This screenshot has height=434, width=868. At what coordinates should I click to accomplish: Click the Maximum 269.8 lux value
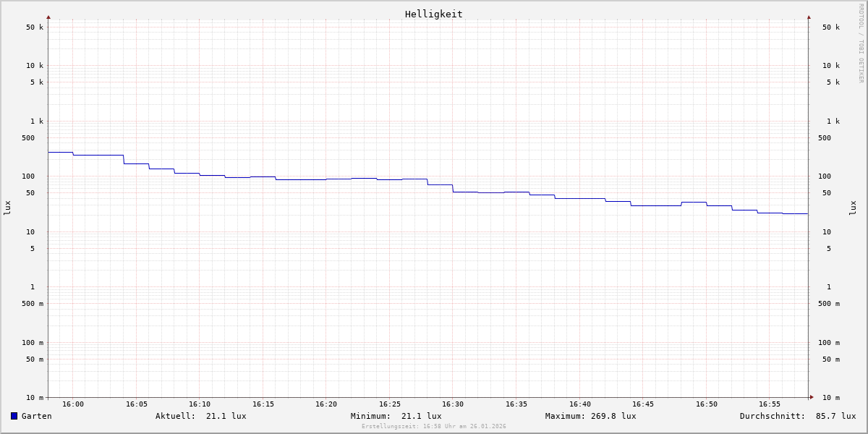[x=613, y=416]
